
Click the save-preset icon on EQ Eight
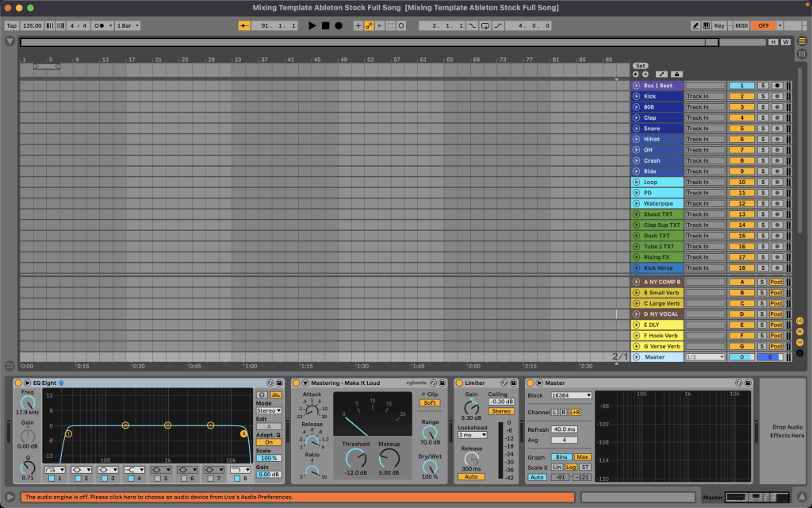[x=280, y=383]
